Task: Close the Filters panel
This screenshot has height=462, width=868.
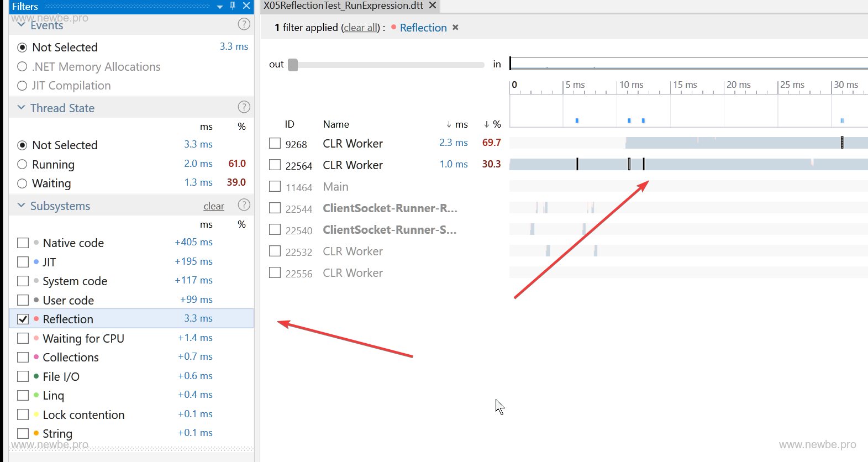Action: 246,6
